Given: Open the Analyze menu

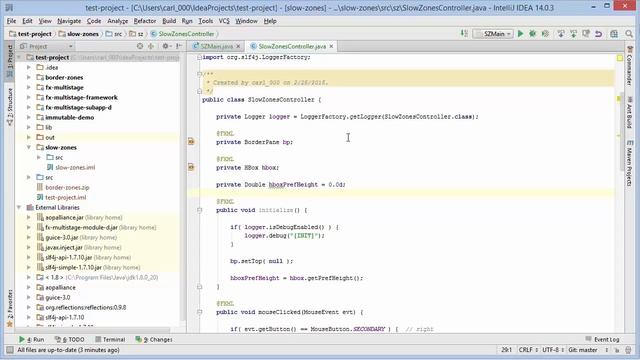Looking at the screenshot, I should (118, 21).
